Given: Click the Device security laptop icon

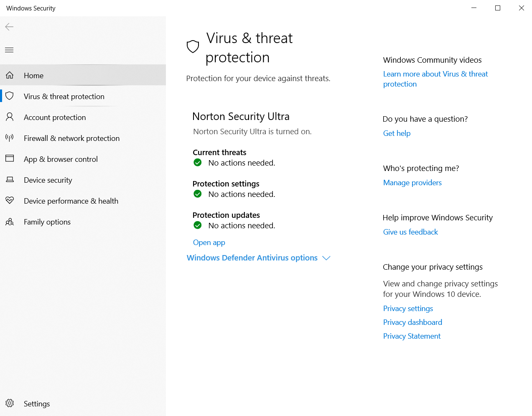Looking at the screenshot, I should (10, 180).
